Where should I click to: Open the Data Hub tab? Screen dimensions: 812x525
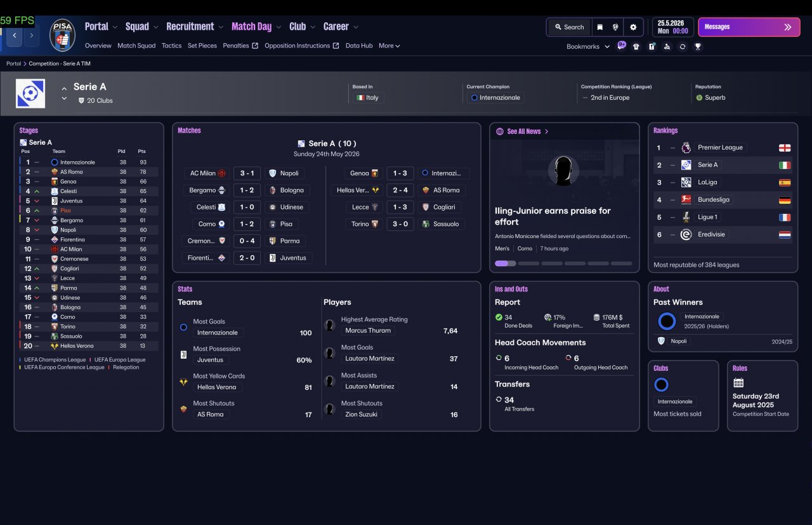[x=359, y=46]
